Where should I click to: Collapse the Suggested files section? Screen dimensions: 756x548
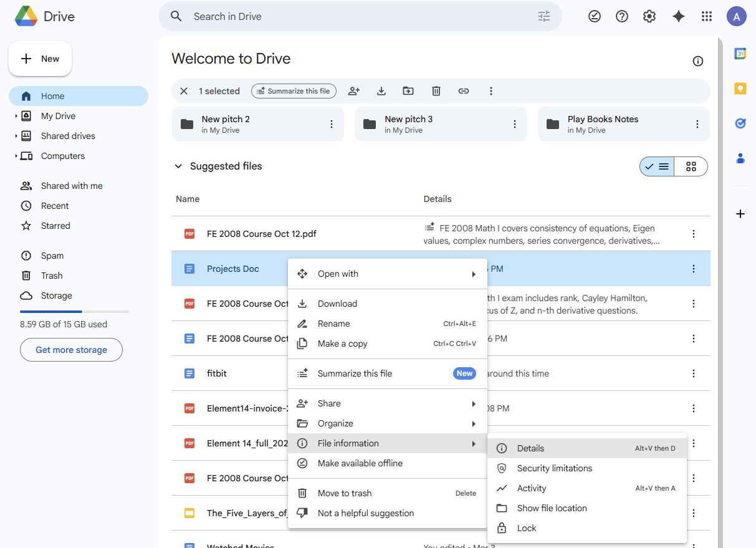point(178,166)
